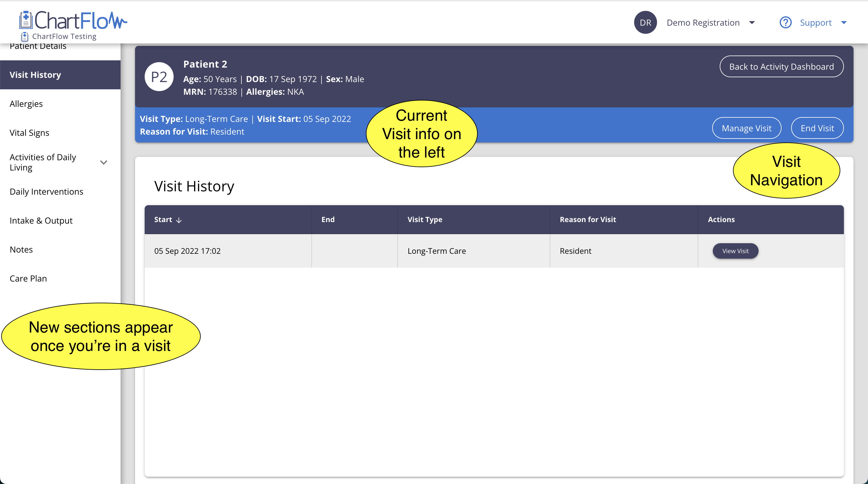Expand Activities of Daily Living chevron
This screenshot has width=868, height=484.
point(104,162)
